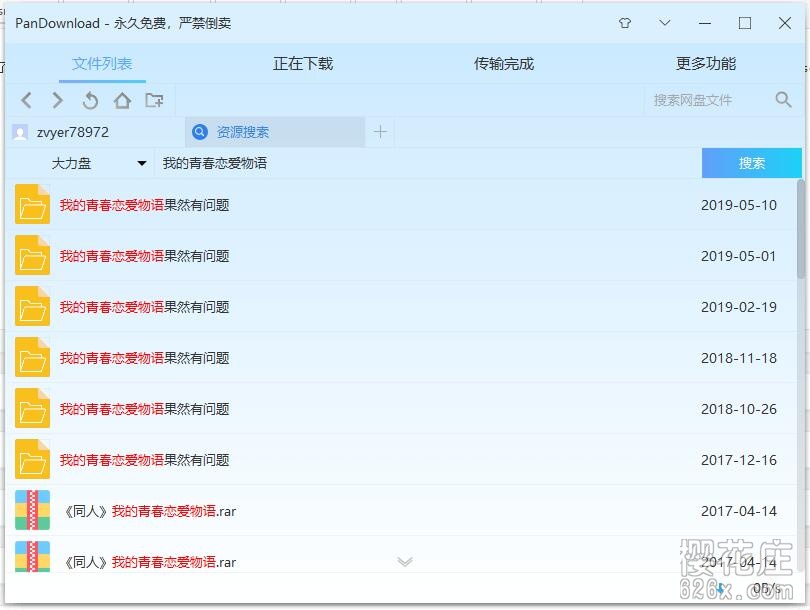Select folder name in 2019-02-19 row

pos(144,307)
